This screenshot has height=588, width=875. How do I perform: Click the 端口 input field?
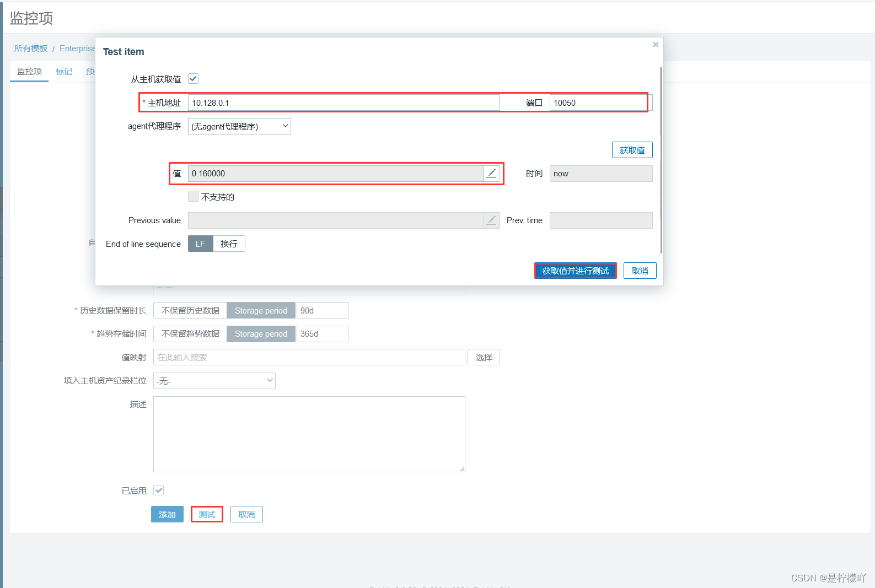point(601,103)
